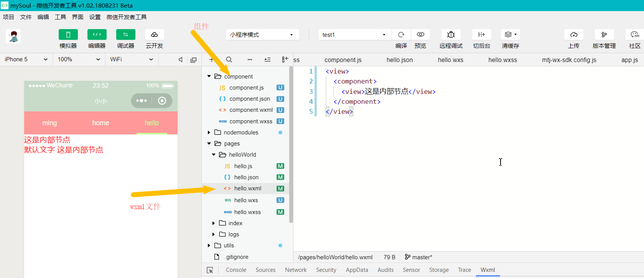644x278 pixels.
Task: Click the 预览 preview eye icon
Action: (x=420, y=34)
